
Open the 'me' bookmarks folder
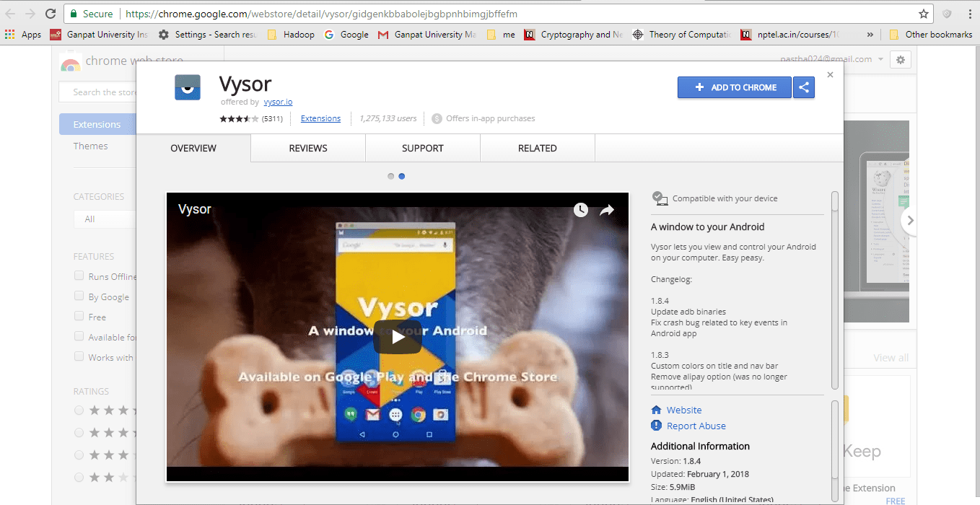[x=502, y=35]
